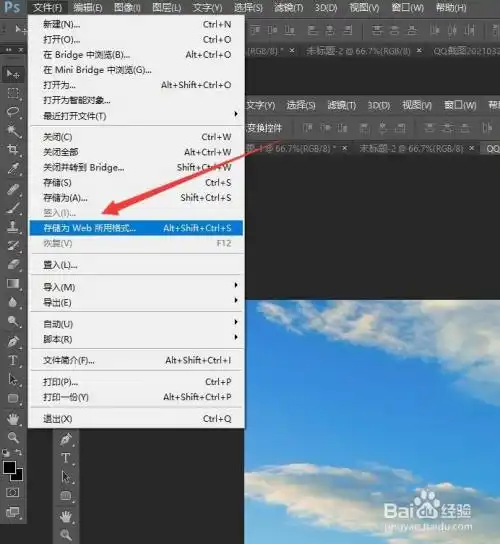Image resolution: width=500 pixels, height=544 pixels.
Task: Expand the 导入(M) submenu
Action: 137,287
